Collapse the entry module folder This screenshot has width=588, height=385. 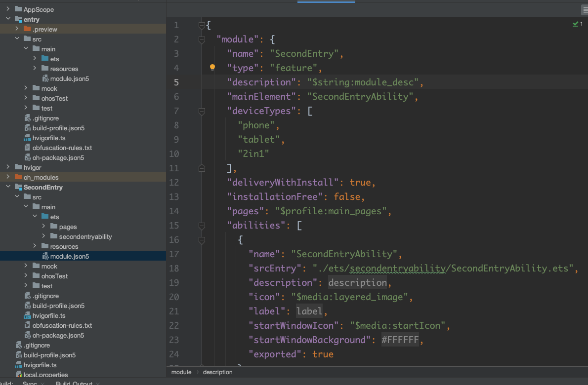pos(8,19)
